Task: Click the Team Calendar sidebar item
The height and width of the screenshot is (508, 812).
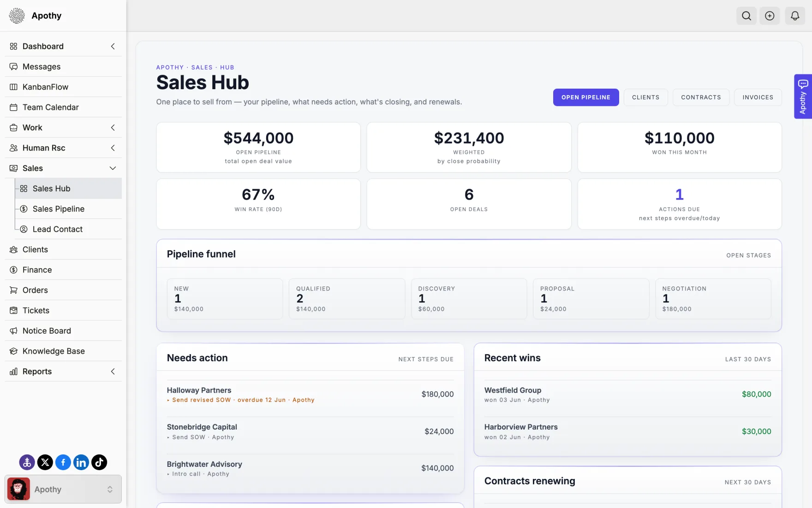Action: tap(63, 107)
